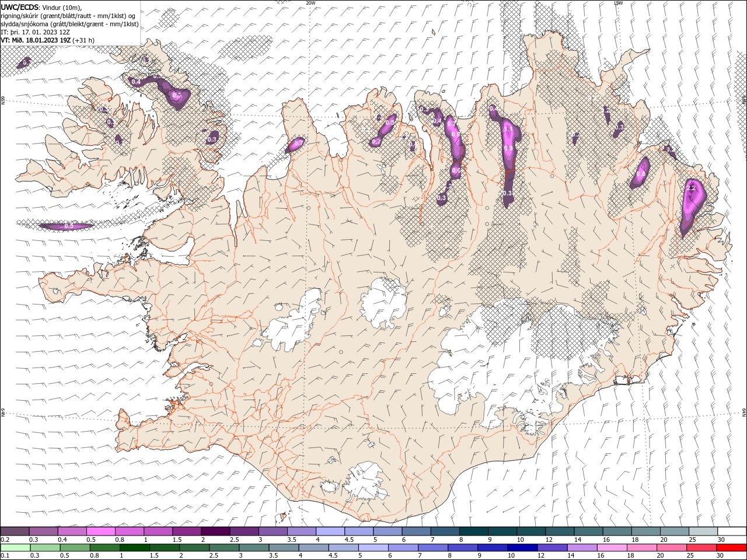Screen dimensions: 747x560
Task: Click the 20W longitude label at the top
Action: (x=310, y=3)
